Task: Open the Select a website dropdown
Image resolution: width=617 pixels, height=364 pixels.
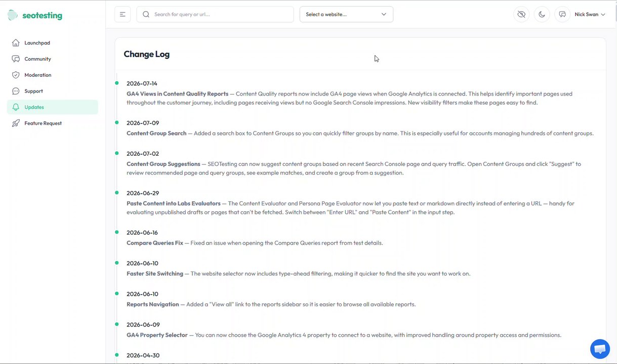Action: (346, 14)
